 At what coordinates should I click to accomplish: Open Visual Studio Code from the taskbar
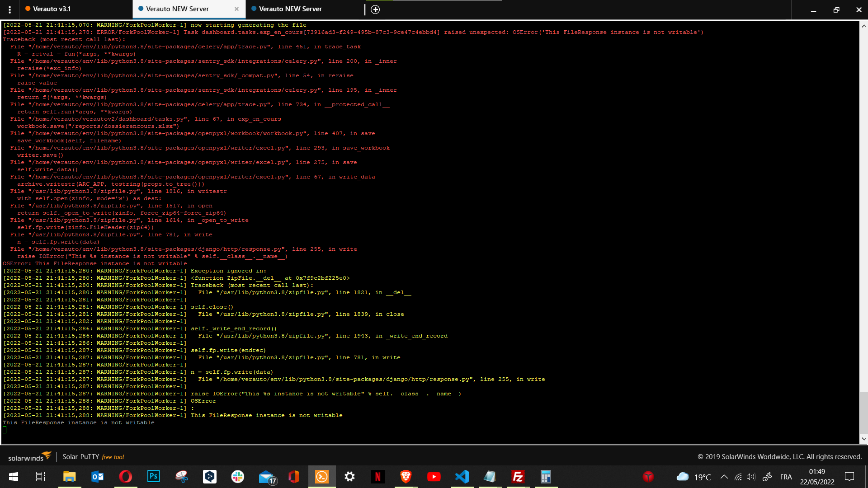462,477
